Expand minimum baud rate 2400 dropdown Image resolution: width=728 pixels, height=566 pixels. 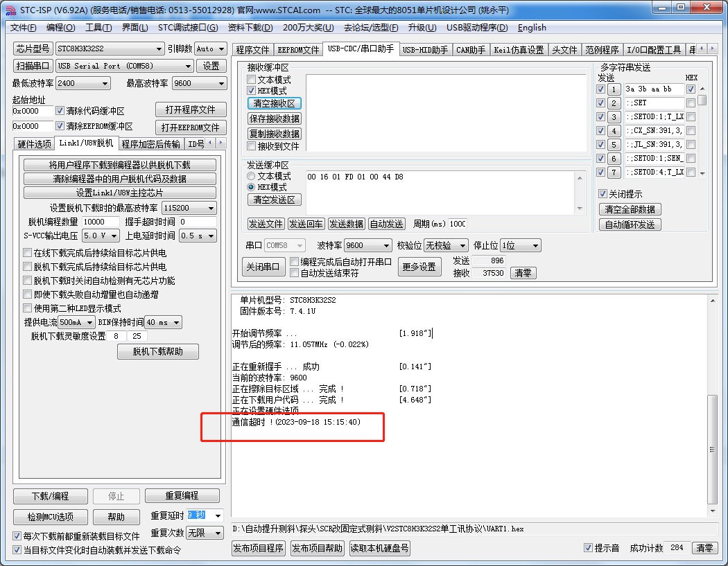(x=83, y=84)
